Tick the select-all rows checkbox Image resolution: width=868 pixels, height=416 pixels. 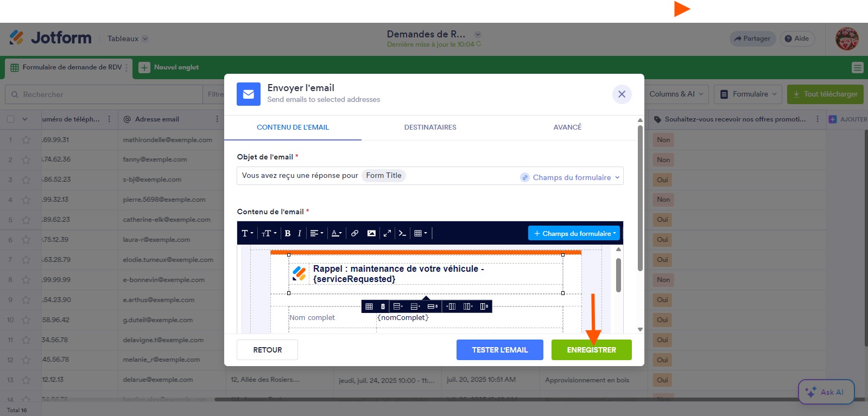point(10,119)
